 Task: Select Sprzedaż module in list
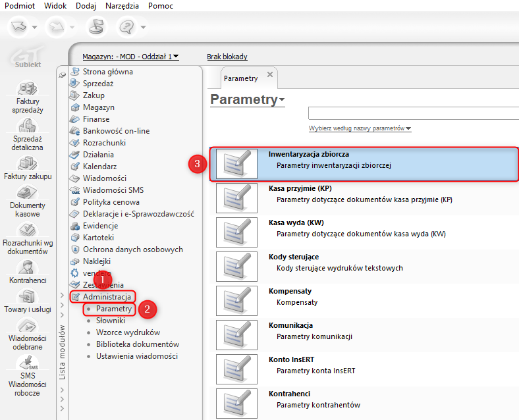(x=98, y=84)
